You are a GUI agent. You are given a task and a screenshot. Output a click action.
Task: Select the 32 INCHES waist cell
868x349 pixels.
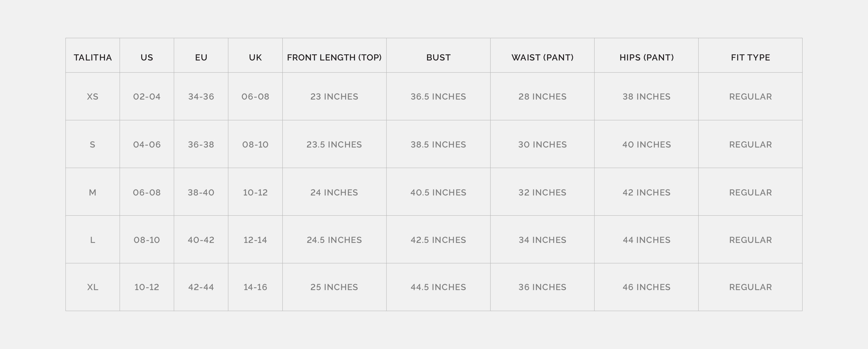pos(542,193)
